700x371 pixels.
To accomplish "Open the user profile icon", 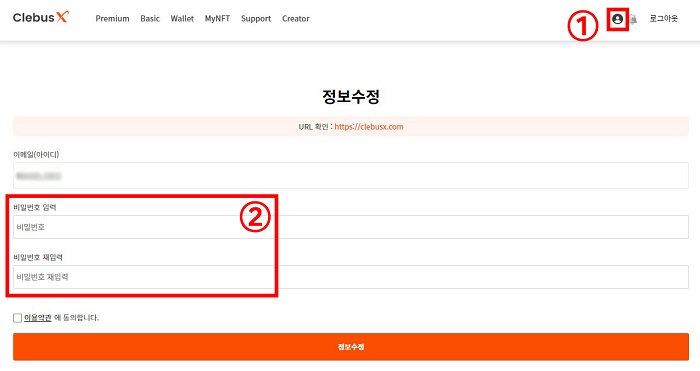I will pos(617,19).
